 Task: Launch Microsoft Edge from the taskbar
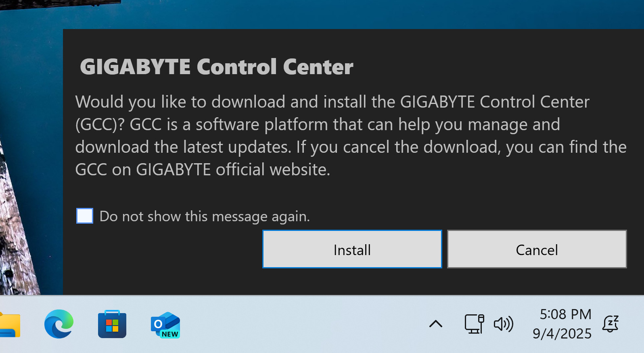(x=59, y=324)
